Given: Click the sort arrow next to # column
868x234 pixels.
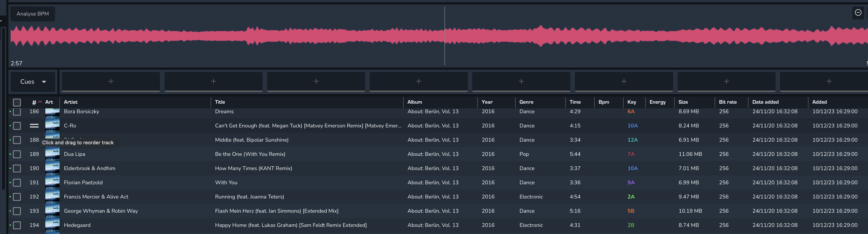Looking at the screenshot, I should pos(40,102).
